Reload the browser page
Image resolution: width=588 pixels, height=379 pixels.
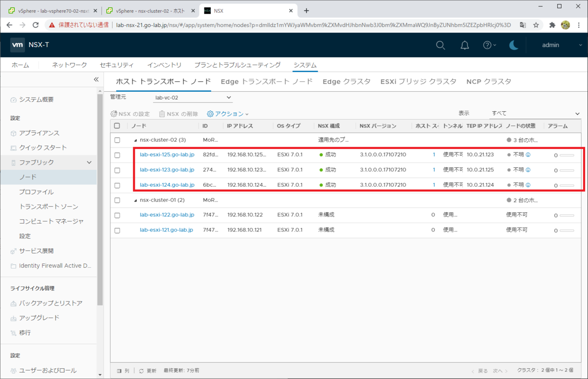35,25
